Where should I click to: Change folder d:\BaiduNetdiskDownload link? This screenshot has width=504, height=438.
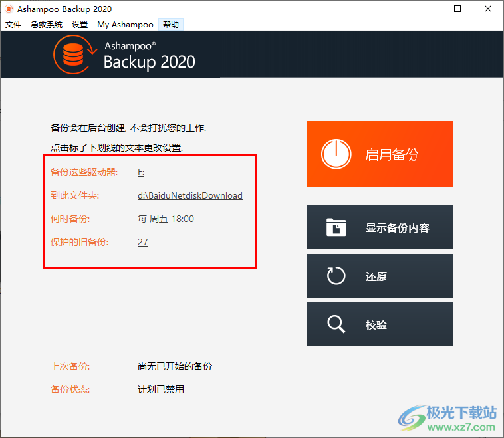pyautogui.click(x=190, y=195)
